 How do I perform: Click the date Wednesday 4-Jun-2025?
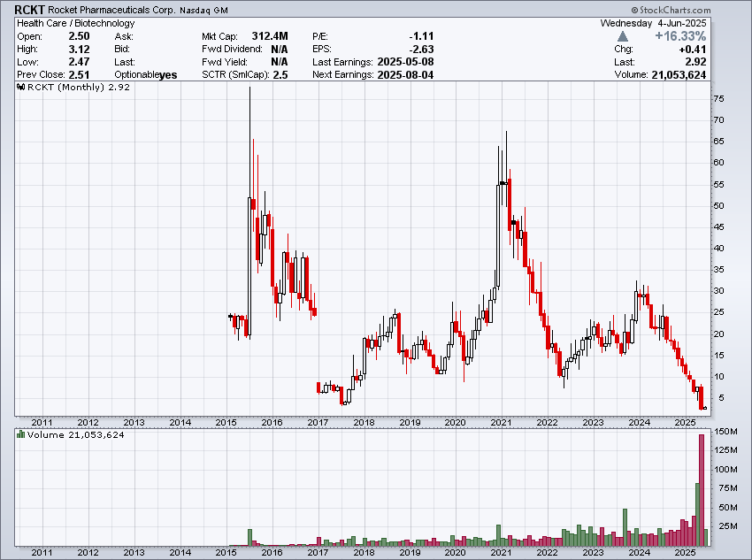tap(653, 23)
